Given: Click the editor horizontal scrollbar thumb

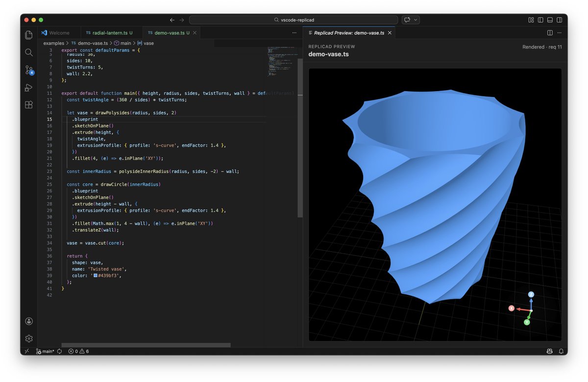Looking at the screenshot, I should [x=146, y=345].
